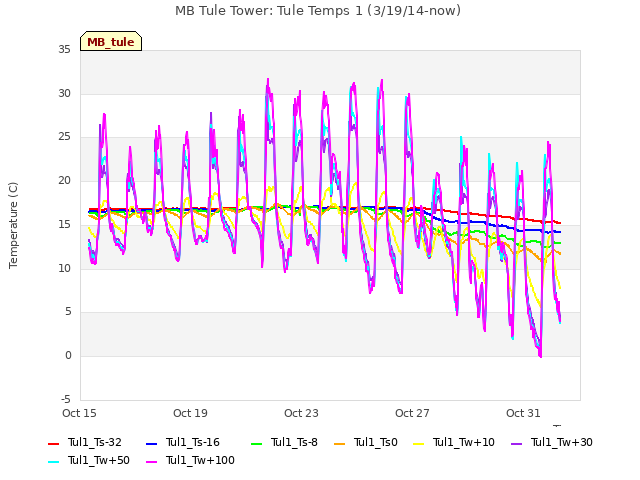Click the 0 y-axis tick label
This screenshot has width=640, height=480.
68,356
